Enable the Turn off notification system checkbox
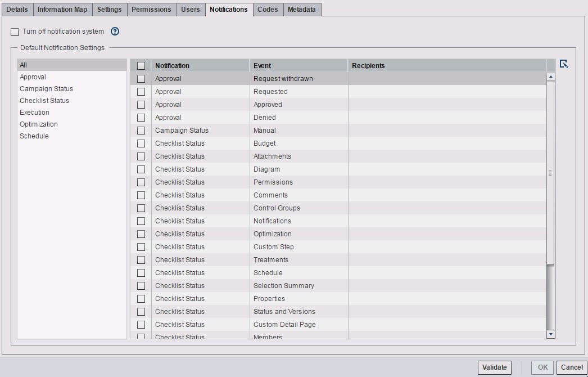The height and width of the screenshot is (377, 588). tap(15, 32)
